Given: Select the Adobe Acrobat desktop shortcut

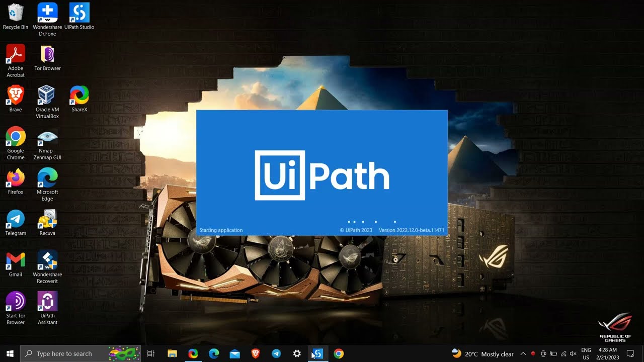Looking at the screenshot, I should click(16, 60).
